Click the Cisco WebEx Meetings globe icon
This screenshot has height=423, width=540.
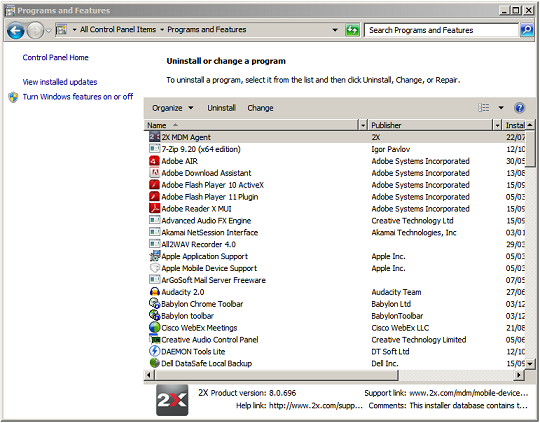[154, 327]
